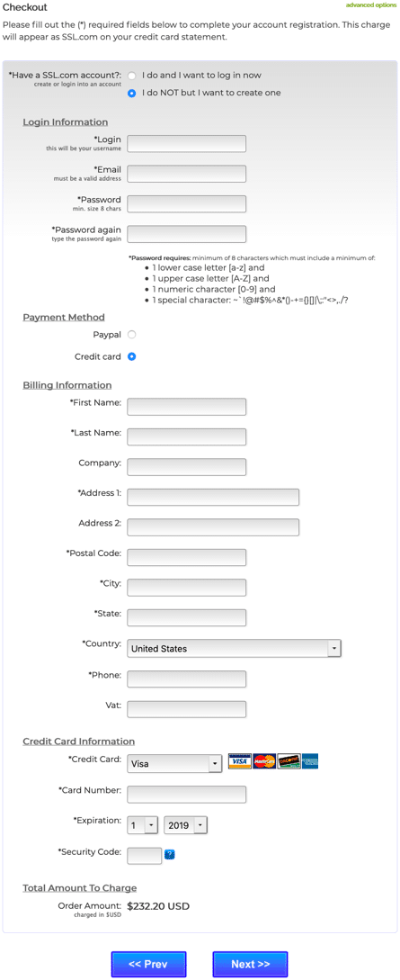Screen dimensions: 400x980
Task: Focus the Email address field
Action: (187, 174)
